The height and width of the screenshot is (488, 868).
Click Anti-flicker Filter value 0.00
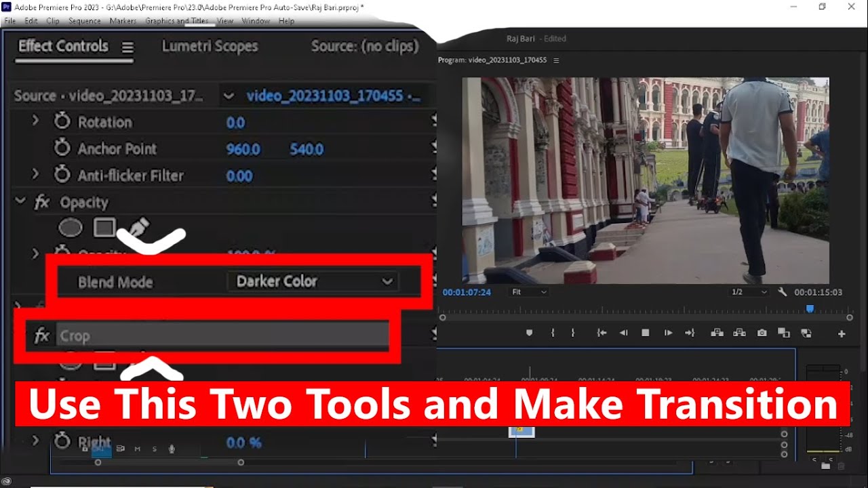tap(239, 176)
